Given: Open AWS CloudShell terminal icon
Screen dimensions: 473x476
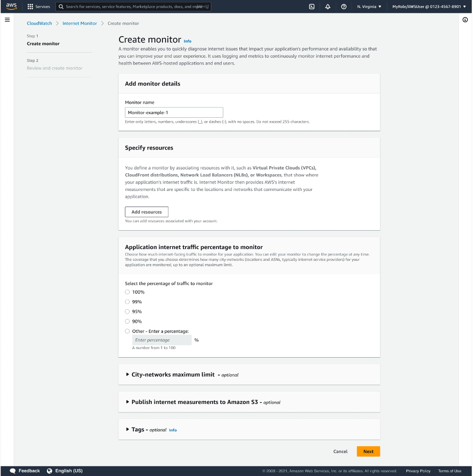Looking at the screenshot, I should coord(312,7).
